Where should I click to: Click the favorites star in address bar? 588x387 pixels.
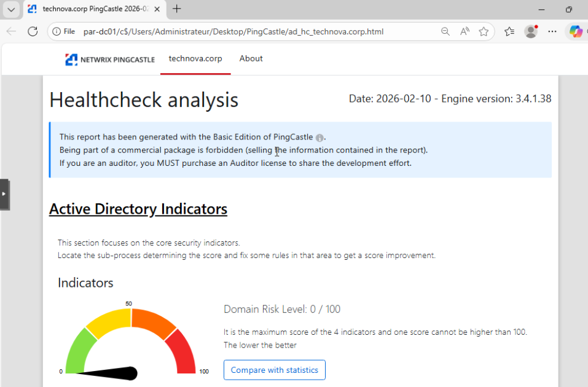pyautogui.click(x=484, y=31)
